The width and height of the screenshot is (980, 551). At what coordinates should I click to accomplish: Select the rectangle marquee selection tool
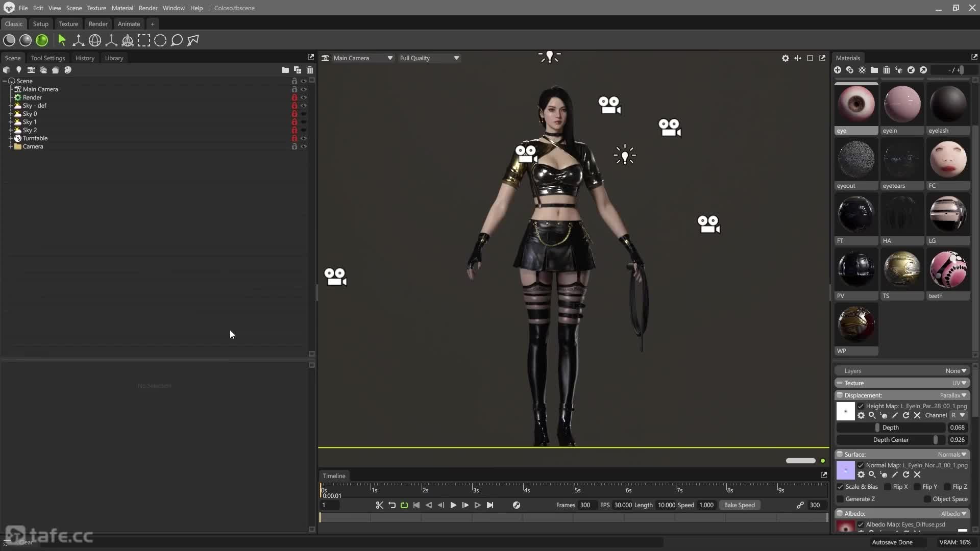pyautogui.click(x=144, y=40)
